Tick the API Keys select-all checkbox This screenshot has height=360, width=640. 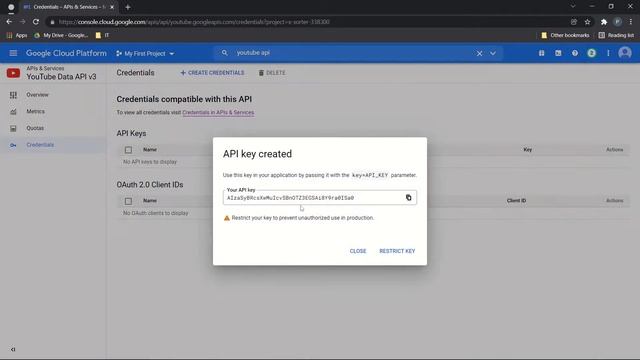[128, 150]
